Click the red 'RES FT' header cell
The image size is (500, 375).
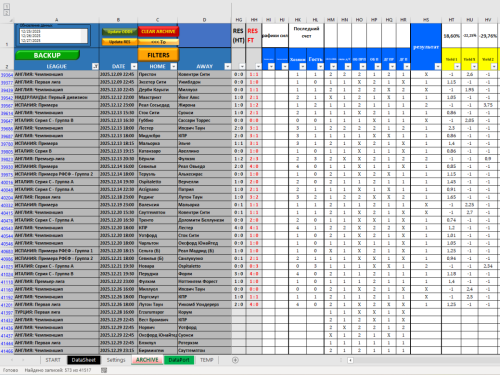coord(253,35)
